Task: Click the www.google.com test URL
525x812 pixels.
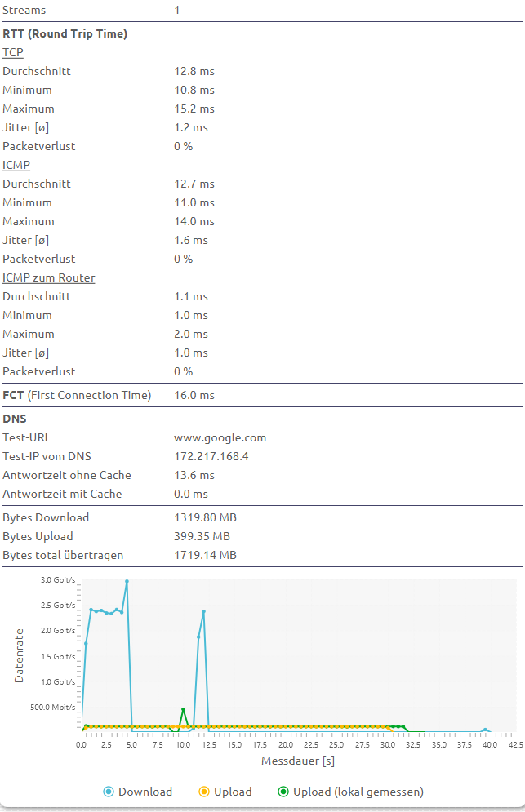Action: [x=220, y=437]
